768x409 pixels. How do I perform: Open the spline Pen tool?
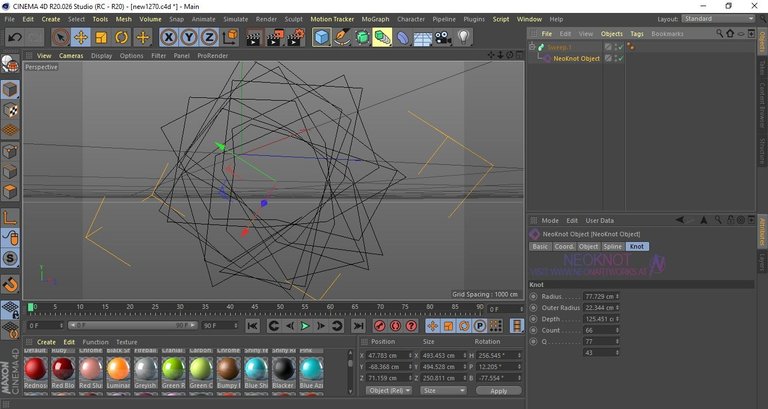pyautogui.click(x=342, y=37)
